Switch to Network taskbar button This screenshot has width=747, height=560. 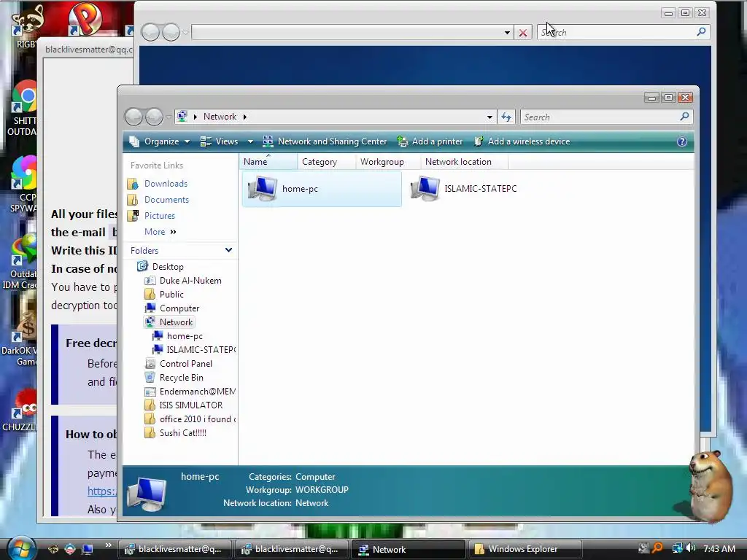click(408, 550)
